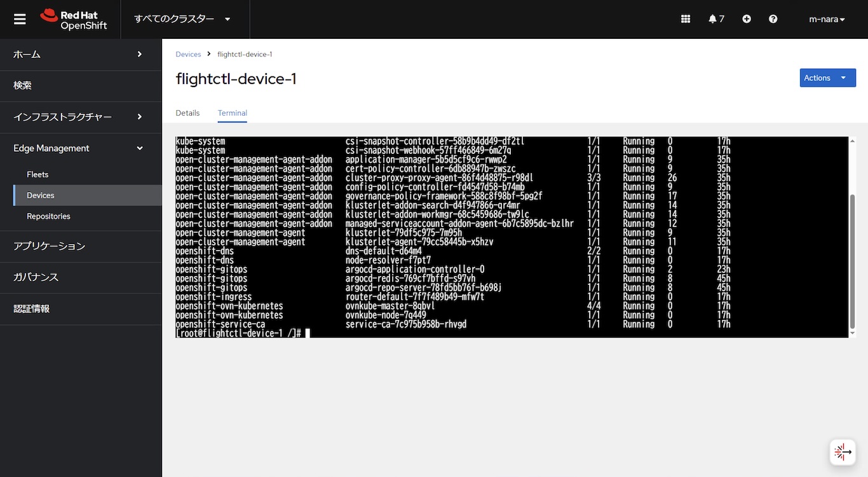Screen dimensions: 868x477
Task: Click ovnkube-node-7q449 in the terminal
Action: point(386,315)
